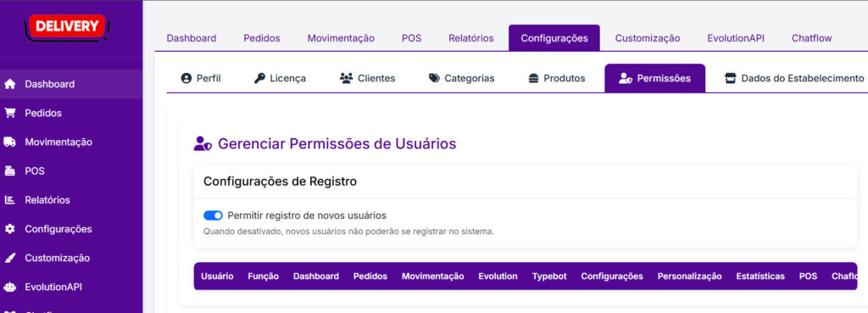Click the user circle icon on Perfil tab

click(x=186, y=78)
